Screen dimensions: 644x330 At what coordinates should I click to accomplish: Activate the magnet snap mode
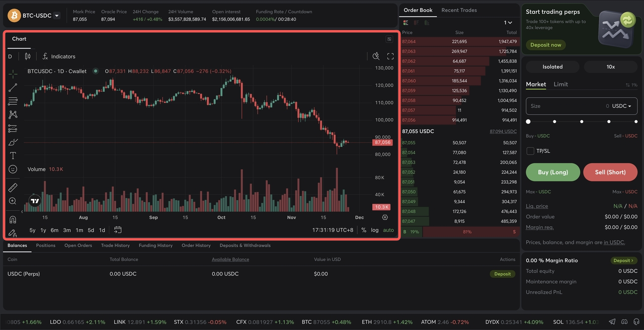13,219
